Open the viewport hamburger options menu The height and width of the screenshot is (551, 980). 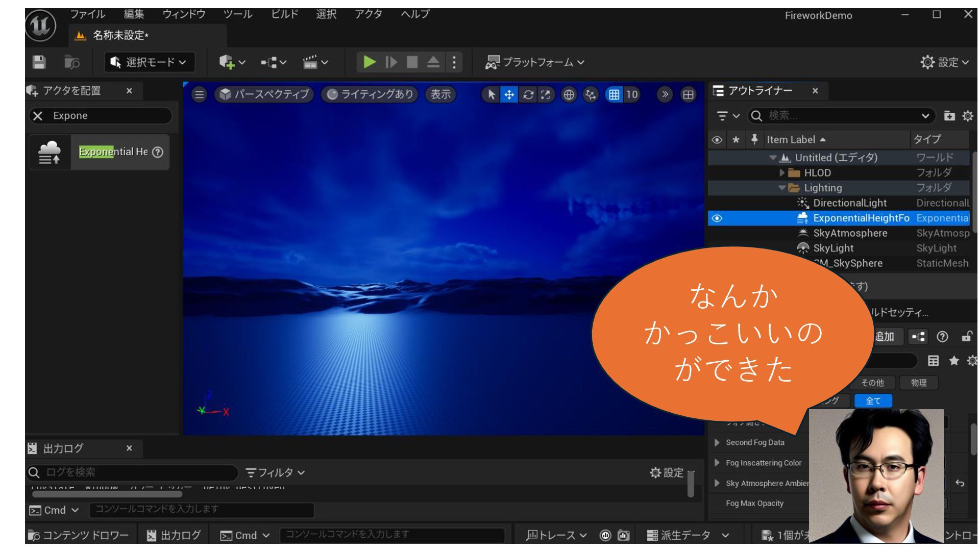(199, 94)
